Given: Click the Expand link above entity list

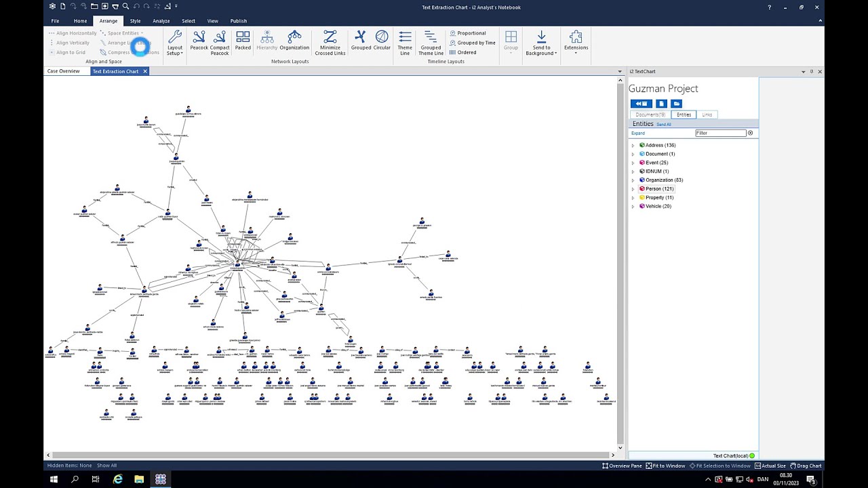Looking at the screenshot, I should [637, 133].
